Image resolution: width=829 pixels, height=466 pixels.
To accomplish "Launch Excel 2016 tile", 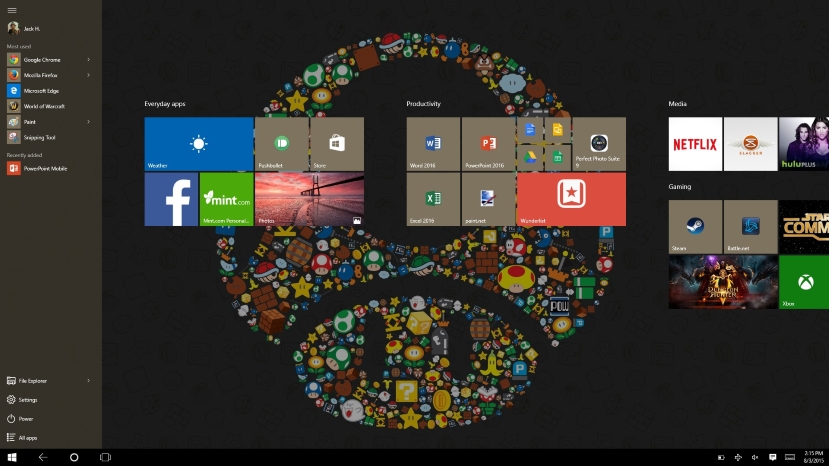I will point(433,199).
